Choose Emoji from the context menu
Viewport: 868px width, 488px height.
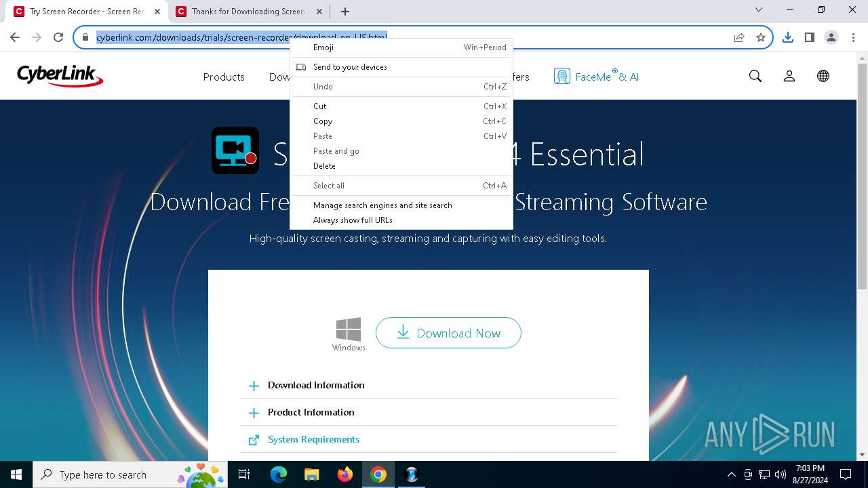coord(401,47)
